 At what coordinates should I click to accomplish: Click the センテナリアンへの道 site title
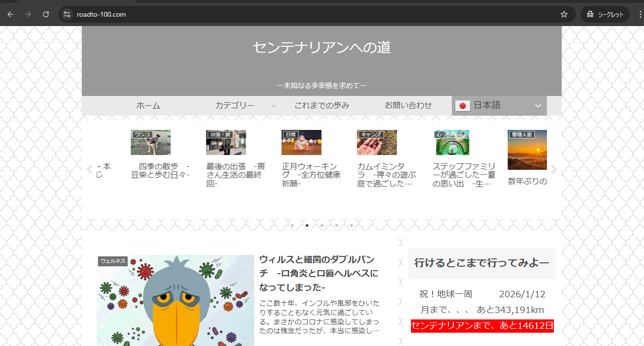(x=322, y=47)
